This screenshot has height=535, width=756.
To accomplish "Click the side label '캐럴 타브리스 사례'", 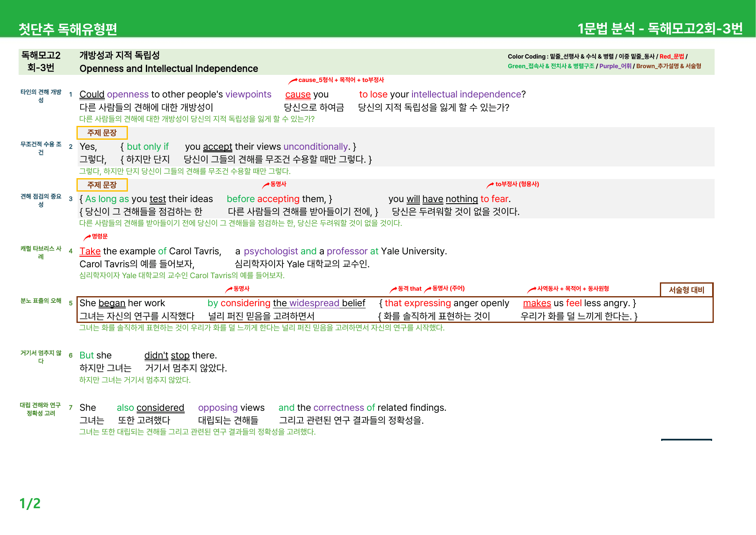I will pyautogui.click(x=41, y=253).
